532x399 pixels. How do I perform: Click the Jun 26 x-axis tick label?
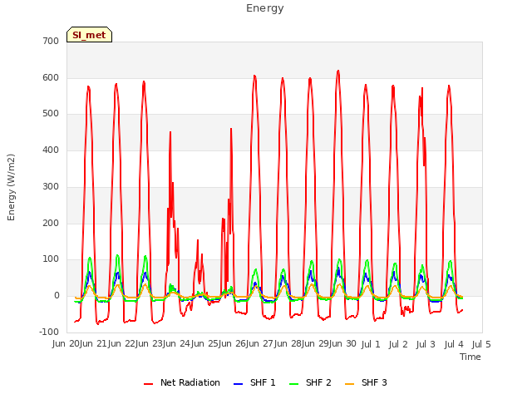[233, 344]
